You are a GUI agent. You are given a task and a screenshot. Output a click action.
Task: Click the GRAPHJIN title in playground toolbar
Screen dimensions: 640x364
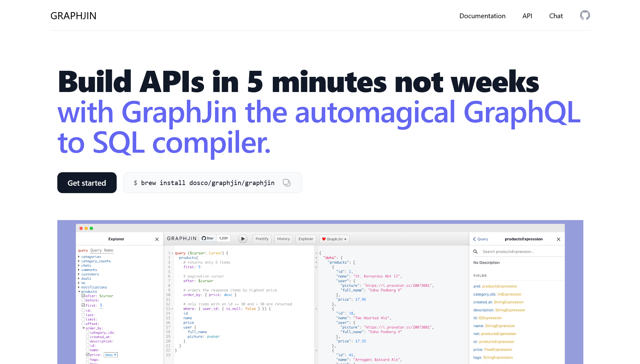(182, 239)
